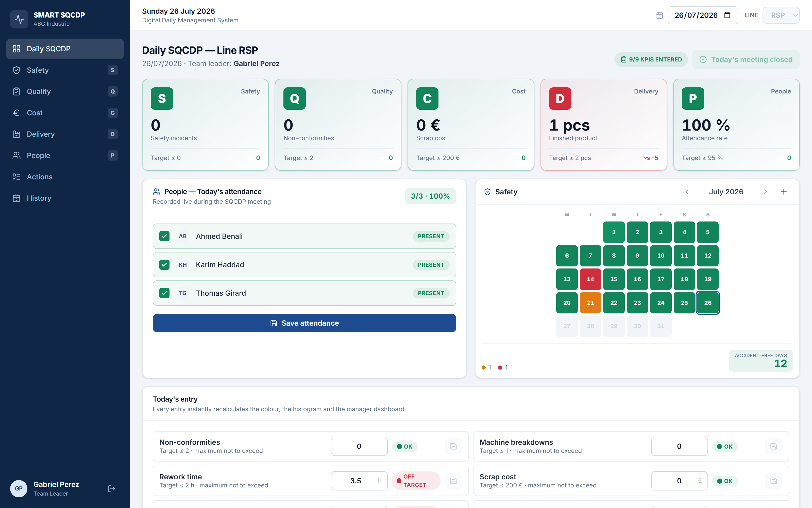Screen dimensions: 812x508
Task: Open the Delivery section in sidebar
Action: pyautogui.click(x=65, y=134)
